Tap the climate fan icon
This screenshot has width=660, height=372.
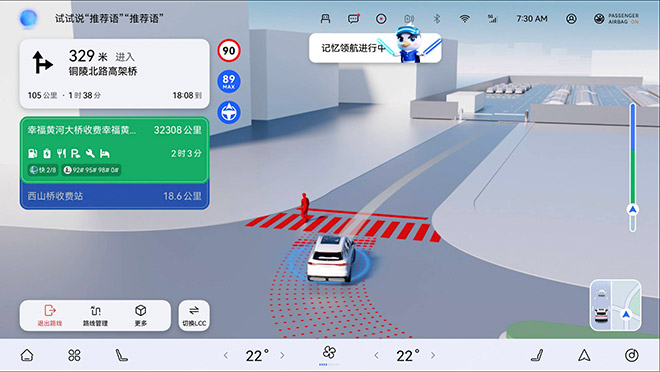[329, 353]
